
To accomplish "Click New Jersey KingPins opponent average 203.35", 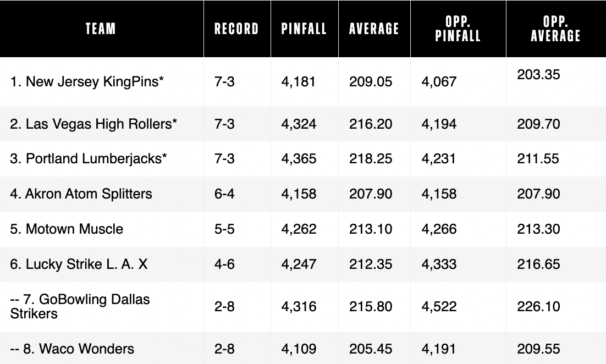I will pos(539,74).
